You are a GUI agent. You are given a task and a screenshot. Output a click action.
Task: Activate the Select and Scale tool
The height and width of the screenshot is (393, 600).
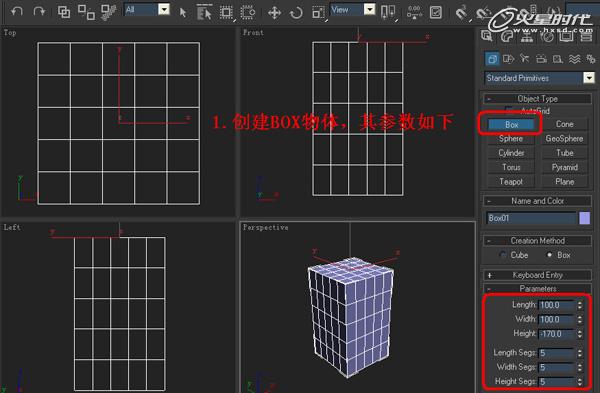(x=318, y=13)
